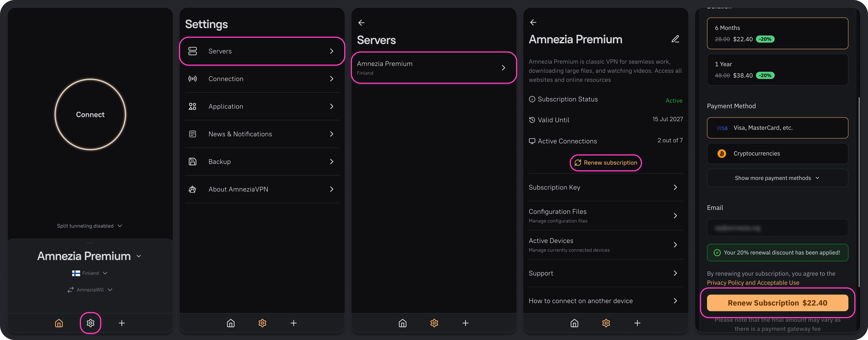
Task: Click home icon in first screen's bottom bar
Action: pyautogui.click(x=59, y=323)
